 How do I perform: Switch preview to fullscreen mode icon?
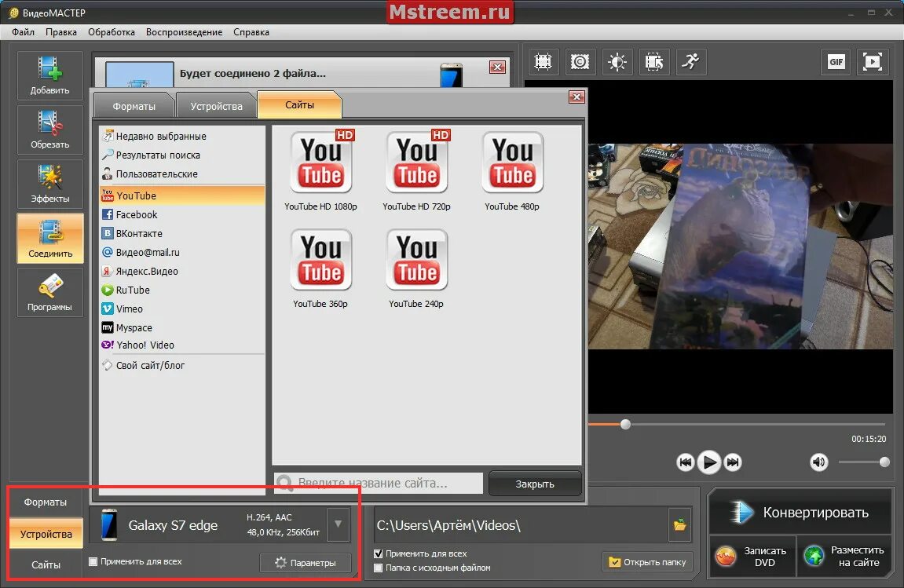pyautogui.click(x=873, y=62)
